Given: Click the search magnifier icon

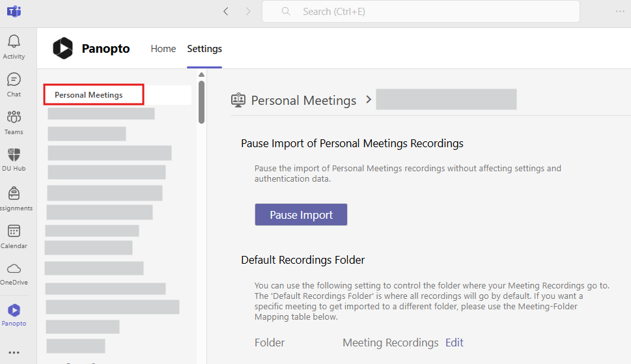Looking at the screenshot, I should coord(286,11).
